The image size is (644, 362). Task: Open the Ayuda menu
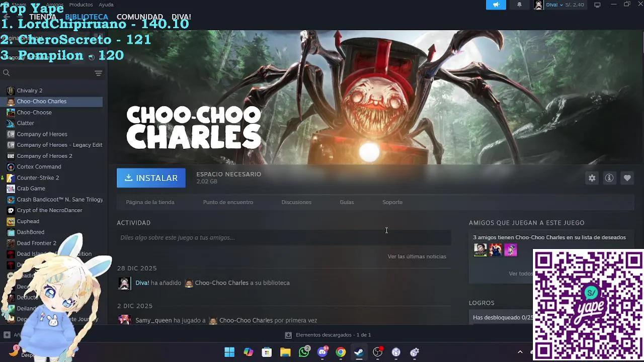pyautogui.click(x=106, y=5)
